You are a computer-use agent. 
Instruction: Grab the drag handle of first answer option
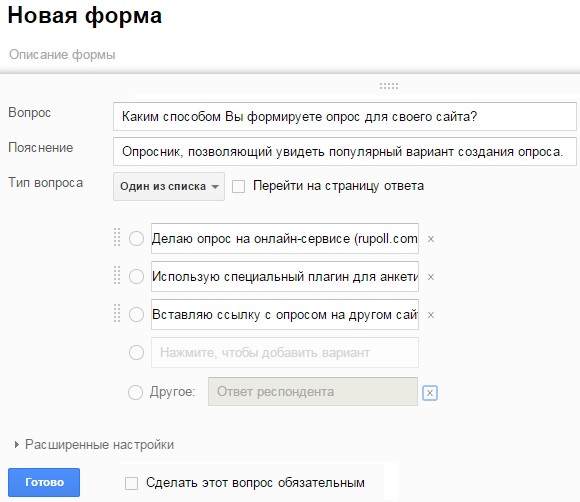(x=117, y=237)
